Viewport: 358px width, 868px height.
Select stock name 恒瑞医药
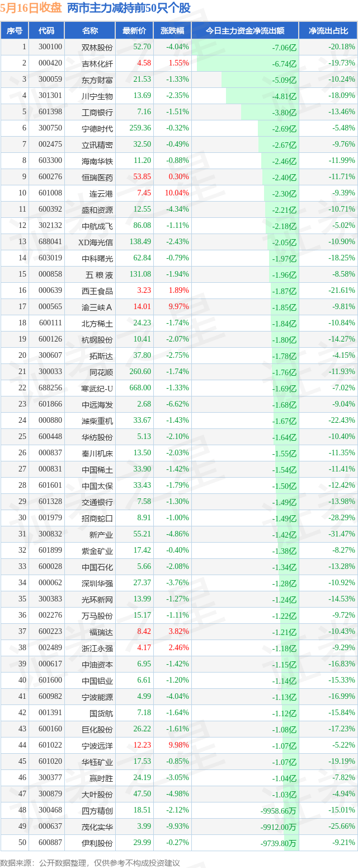(97, 177)
